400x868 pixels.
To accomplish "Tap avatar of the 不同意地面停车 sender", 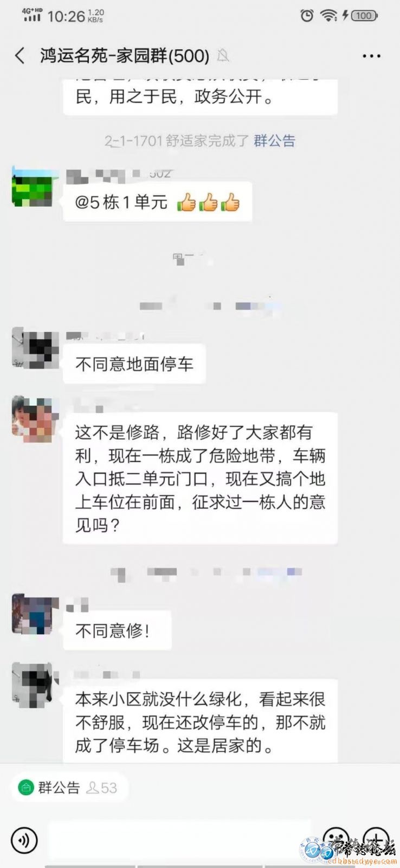I will click(x=35, y=348).
